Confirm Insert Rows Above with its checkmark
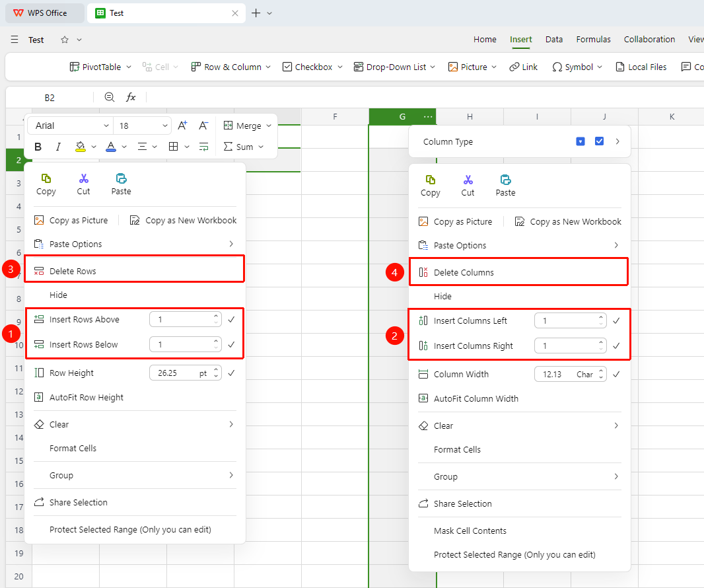Viewport: 704px width, 588px height. pos(231,319)
